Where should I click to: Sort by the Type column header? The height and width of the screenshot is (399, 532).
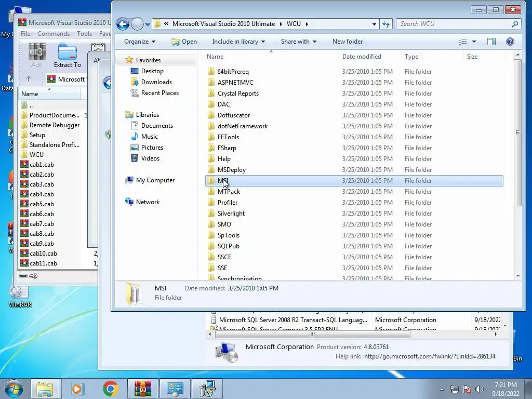coord(432,57)
